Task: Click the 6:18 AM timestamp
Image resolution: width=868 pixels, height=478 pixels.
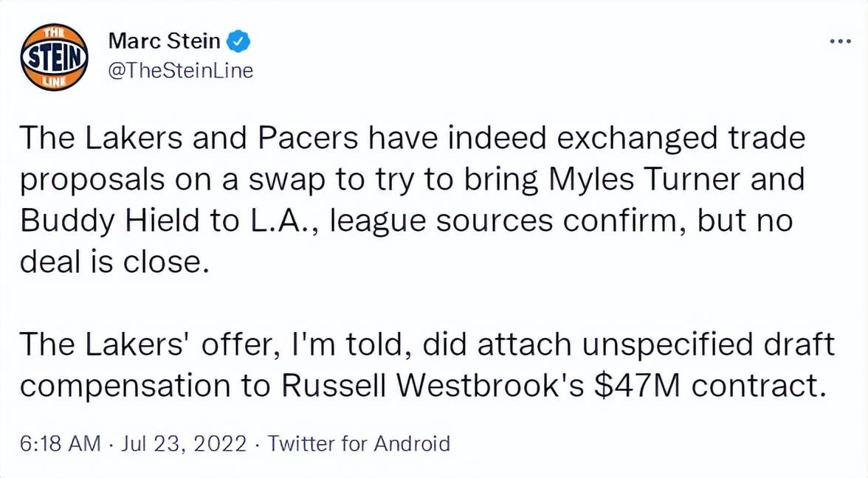Action: (60, 443)
